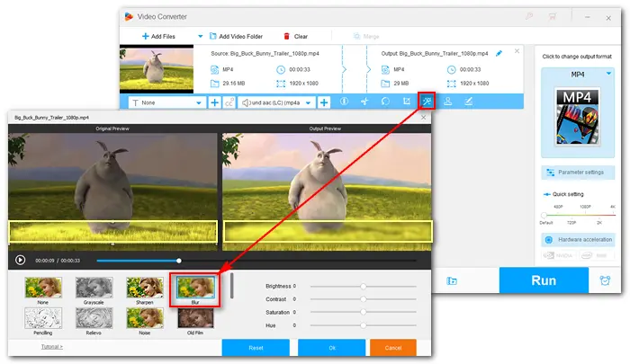Expand the MP4 output format dropdown
Image resolution: width=630 pixels, height=364 pixels.
click(x=608, y=74)
